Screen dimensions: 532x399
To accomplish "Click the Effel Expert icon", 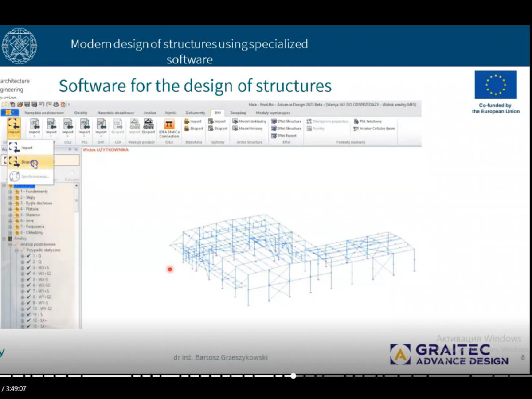I will point(284,136).
